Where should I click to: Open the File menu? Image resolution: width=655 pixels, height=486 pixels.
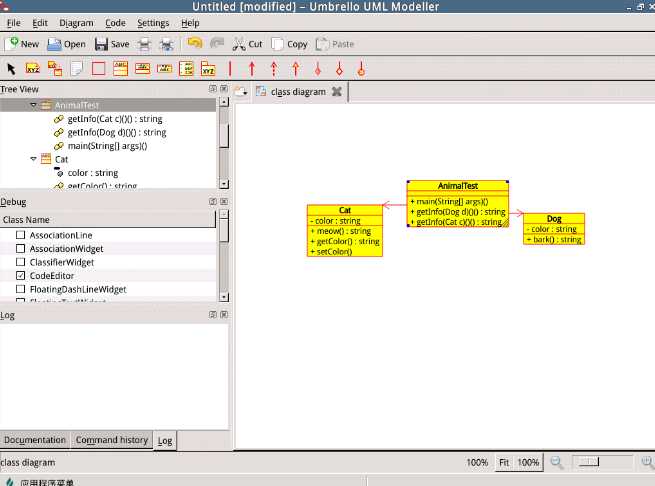(13, 23)
